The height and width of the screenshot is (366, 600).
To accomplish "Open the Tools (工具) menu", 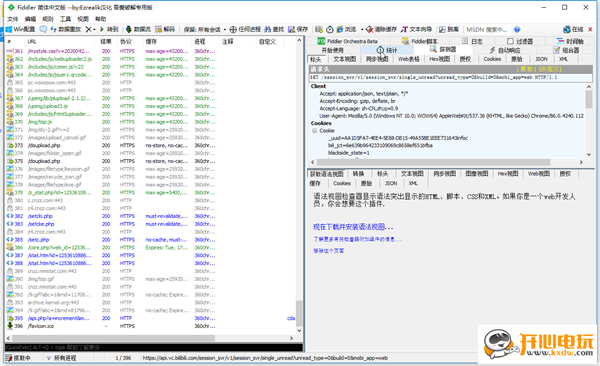I will point(65,19).
